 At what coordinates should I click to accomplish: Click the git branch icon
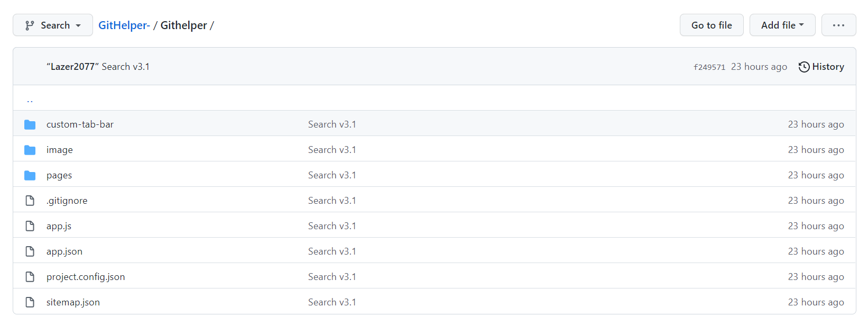(x=30, y=25)
